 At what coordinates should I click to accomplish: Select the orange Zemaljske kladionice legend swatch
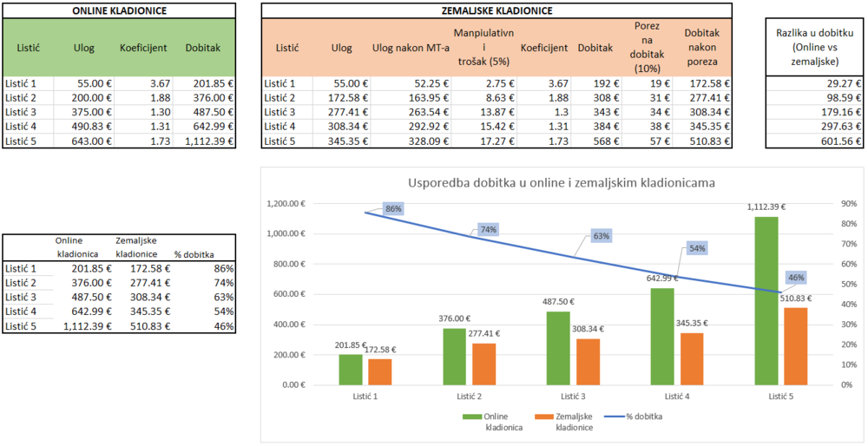tap(538, 416)
